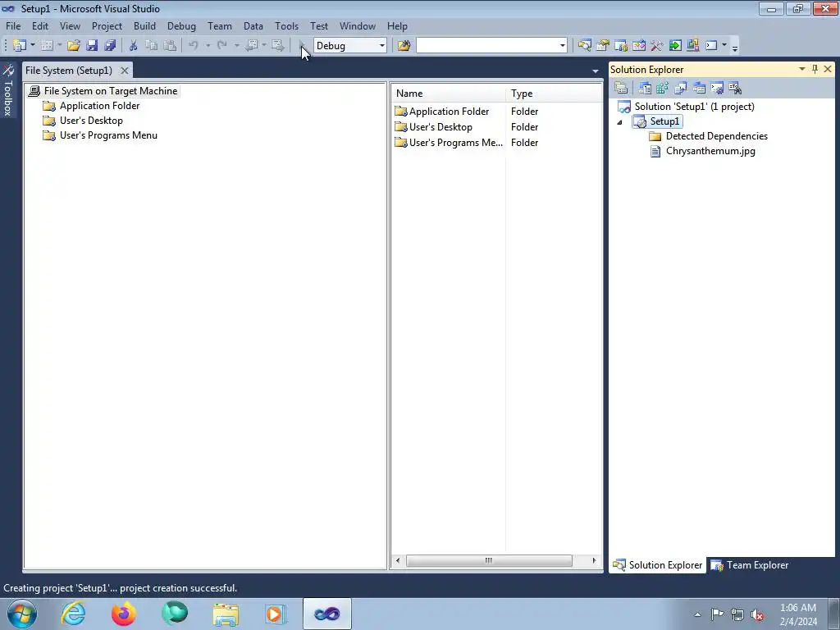Open the Debug configuration dropdown

[x=382, y=46]
